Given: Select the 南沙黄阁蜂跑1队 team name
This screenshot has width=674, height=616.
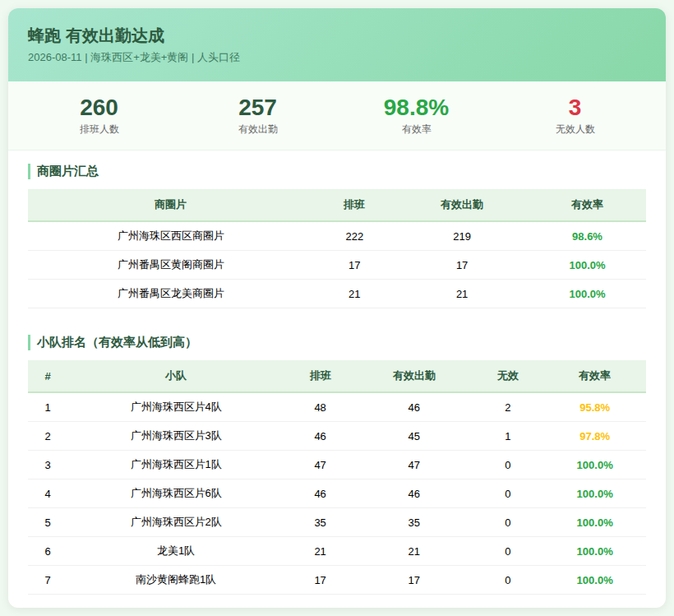Looking at the screenshot, I should click(176, 581).
